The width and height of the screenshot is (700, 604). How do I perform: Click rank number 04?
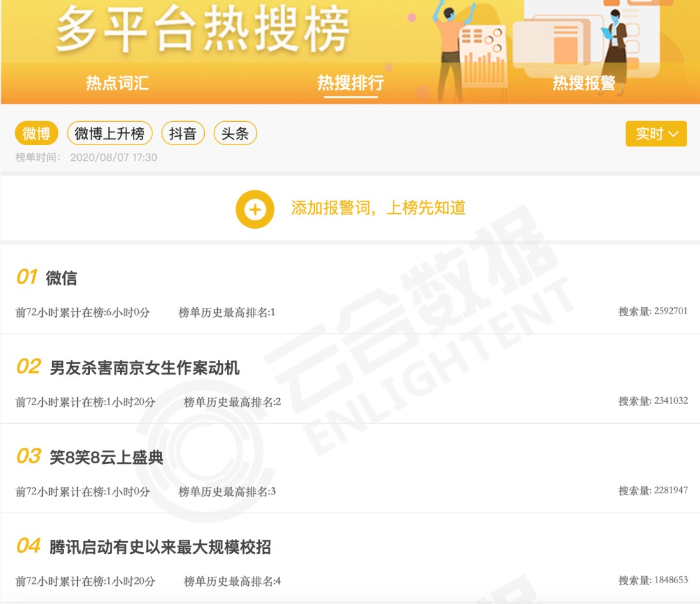click(x=29, y=546)
